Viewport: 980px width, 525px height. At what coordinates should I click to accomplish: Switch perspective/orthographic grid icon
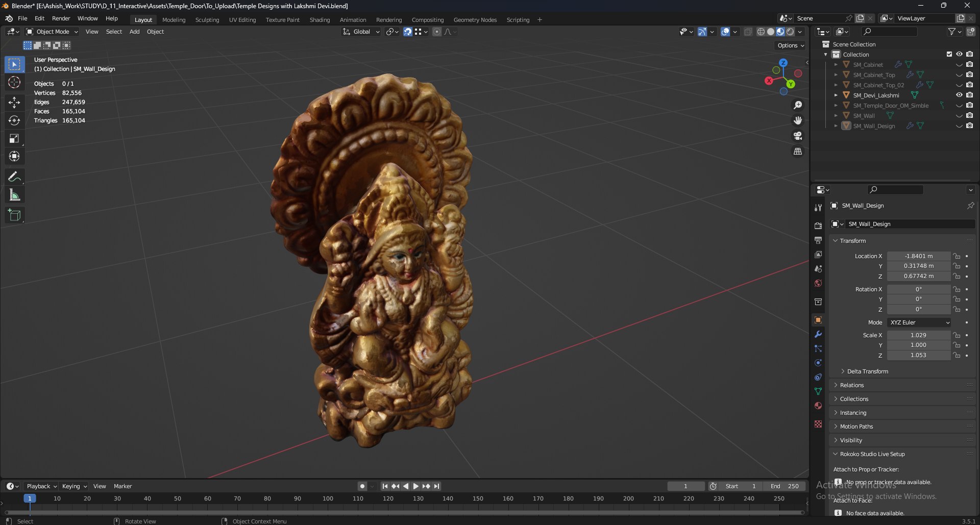coord(798,152)
